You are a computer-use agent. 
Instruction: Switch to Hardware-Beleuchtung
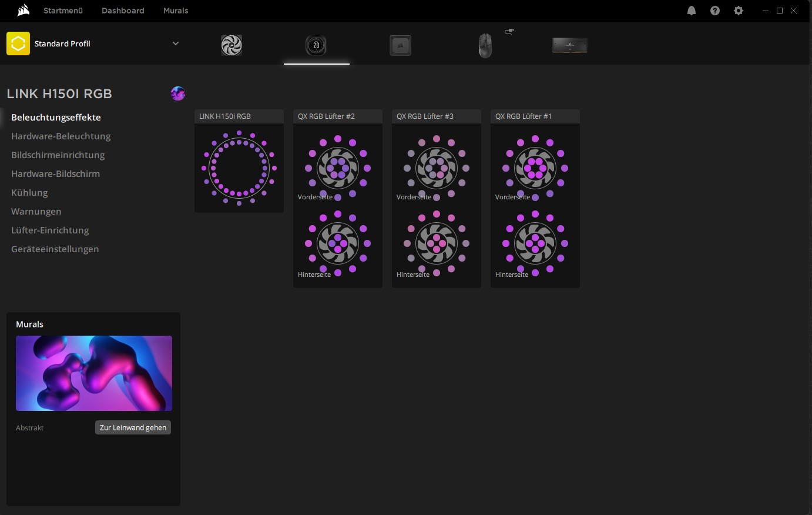click(61, 136)
